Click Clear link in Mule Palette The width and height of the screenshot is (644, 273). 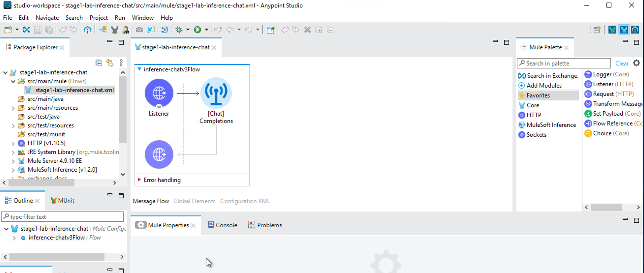click(x=622, y=63)
